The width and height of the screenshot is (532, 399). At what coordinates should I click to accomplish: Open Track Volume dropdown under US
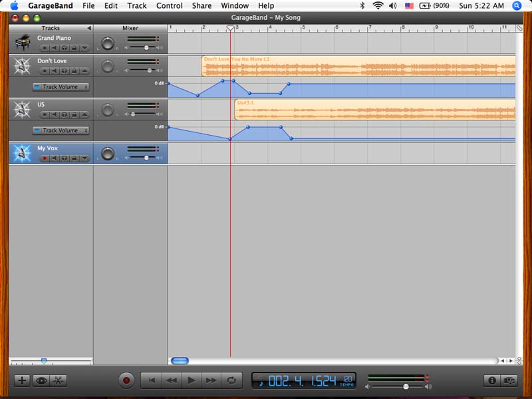(61, 130)
